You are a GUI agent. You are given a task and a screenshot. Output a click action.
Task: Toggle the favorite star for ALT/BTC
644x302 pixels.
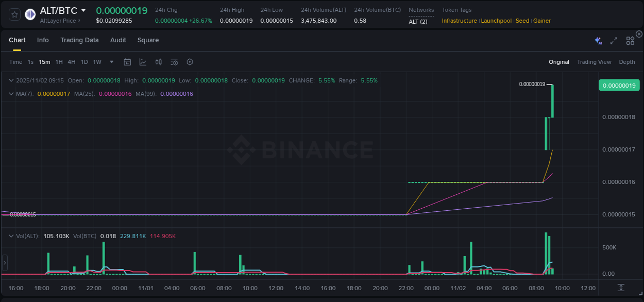(x=14, y=14)
